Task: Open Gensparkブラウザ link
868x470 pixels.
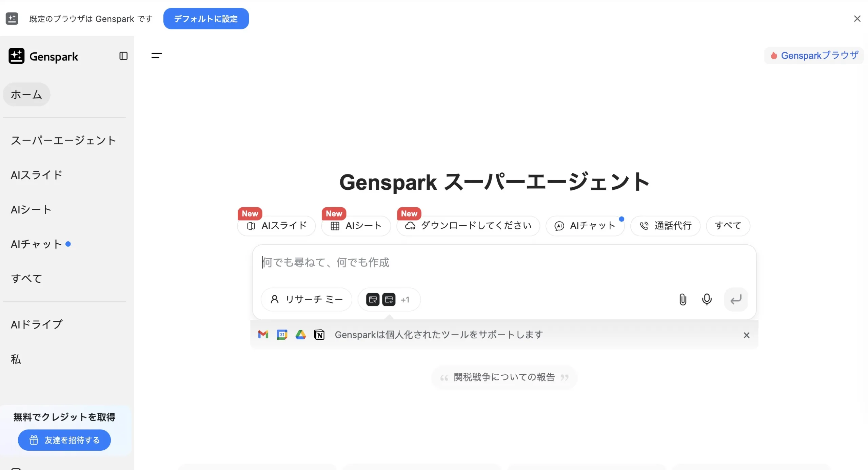Action: pyautogui.click(x=814, y=55)
